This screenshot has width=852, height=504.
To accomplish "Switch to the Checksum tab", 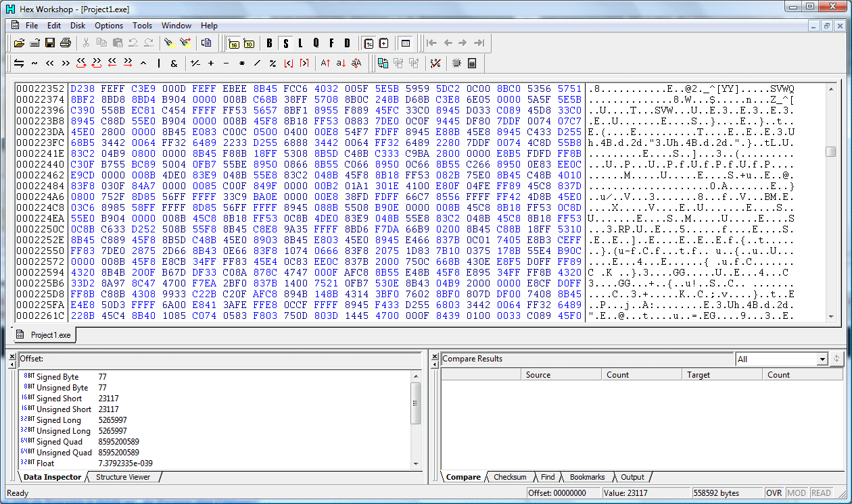I will coord(509,477).
